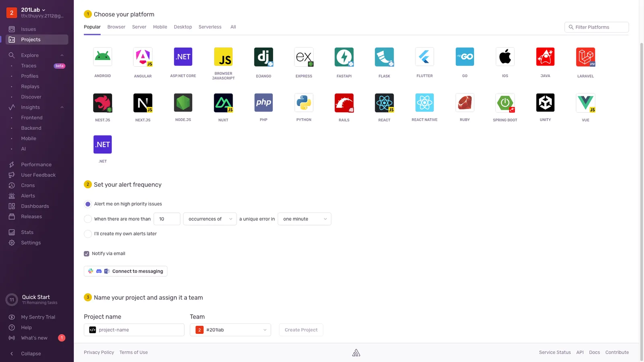644x362 pixels.
Task: Select the Rails platform icon
Action: click(x=344, y=103)
